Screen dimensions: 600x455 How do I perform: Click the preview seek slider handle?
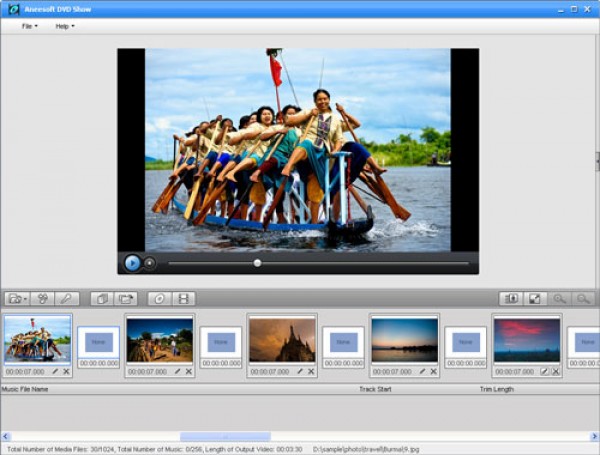pos(257,263)
